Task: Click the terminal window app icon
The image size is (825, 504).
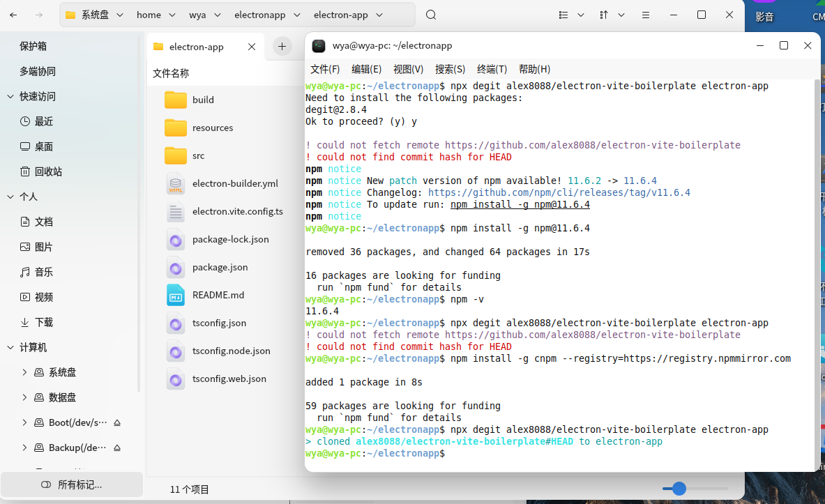Action: click(318, 46)
